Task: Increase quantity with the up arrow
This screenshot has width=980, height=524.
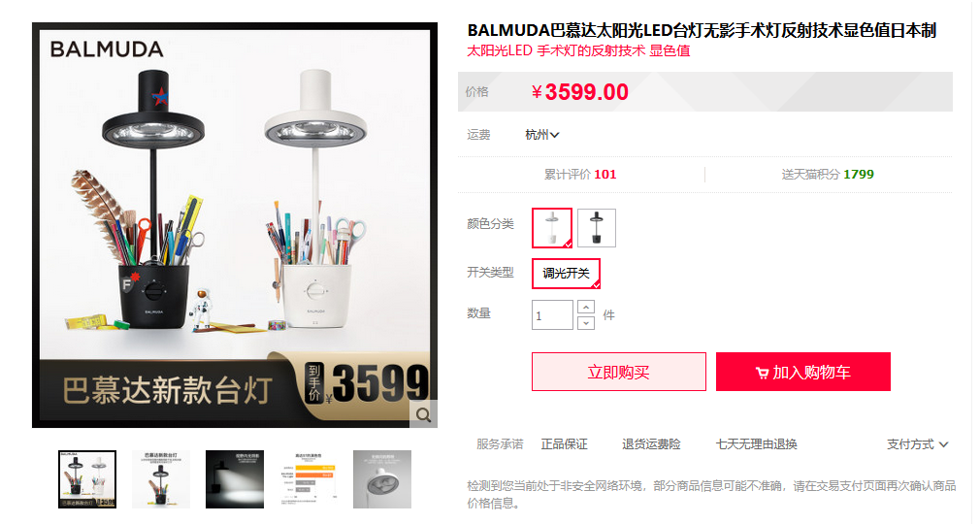Action: pos(586,307)
